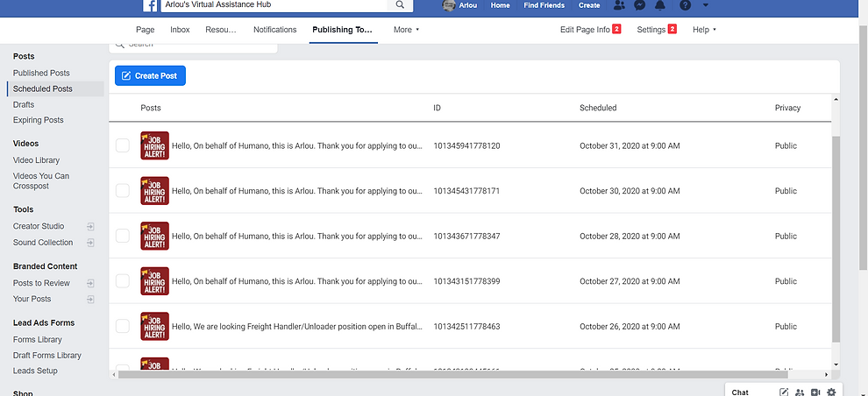Expand the Help dropdown menu
Viewport: 868px width, 396px height.
(704, 30)
